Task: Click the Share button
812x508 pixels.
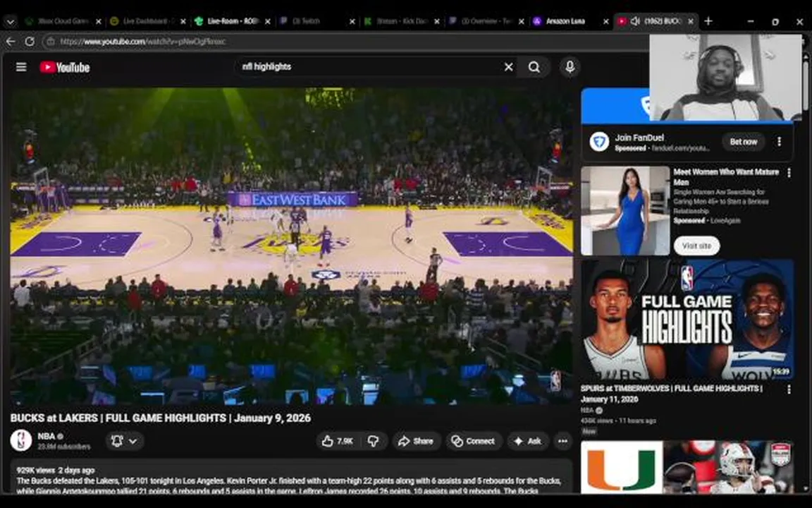Action: pyautogui.click(x=416, y=441)
